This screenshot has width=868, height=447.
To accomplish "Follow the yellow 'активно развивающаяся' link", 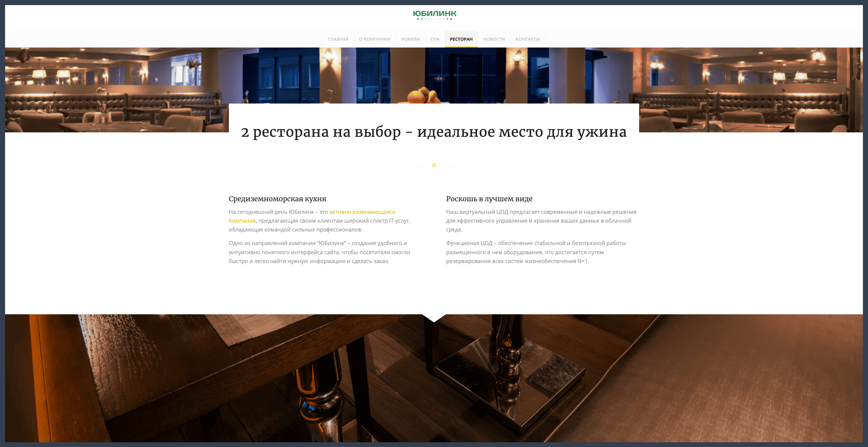I will [362, 212].
